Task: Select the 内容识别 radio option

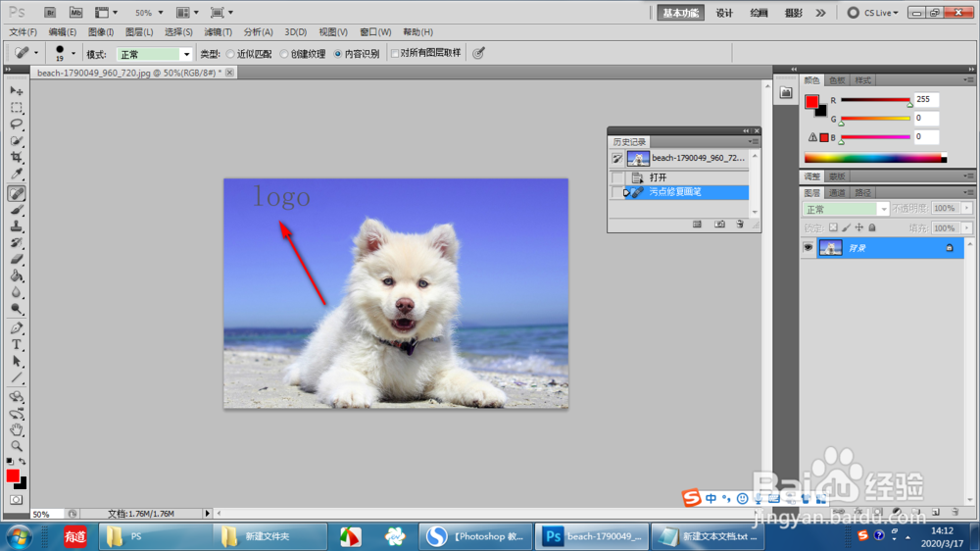Action: click(x=339, y=54)
